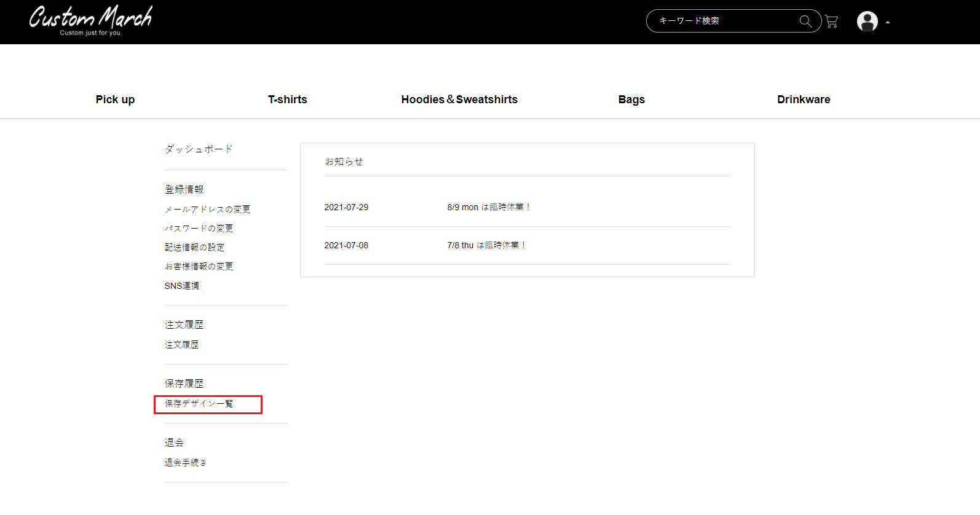This screenshot has height=515, width=980.
Task: Open the shopping cart icon
Action: click(831, 22)
